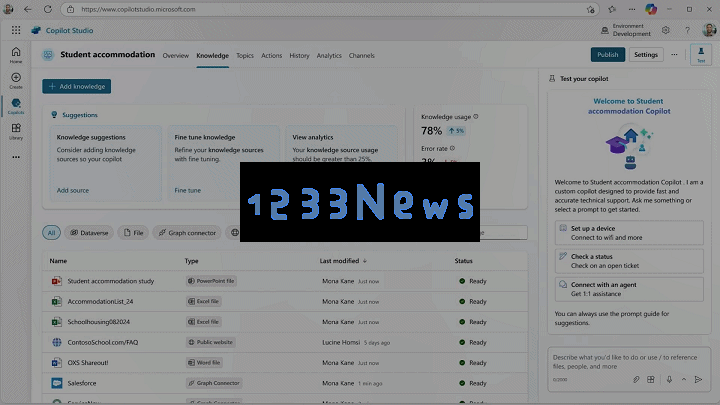The width and height of the screenshot is (720, 405).
Task: Click the Fine tune link
Action: [x=187, y=190]
